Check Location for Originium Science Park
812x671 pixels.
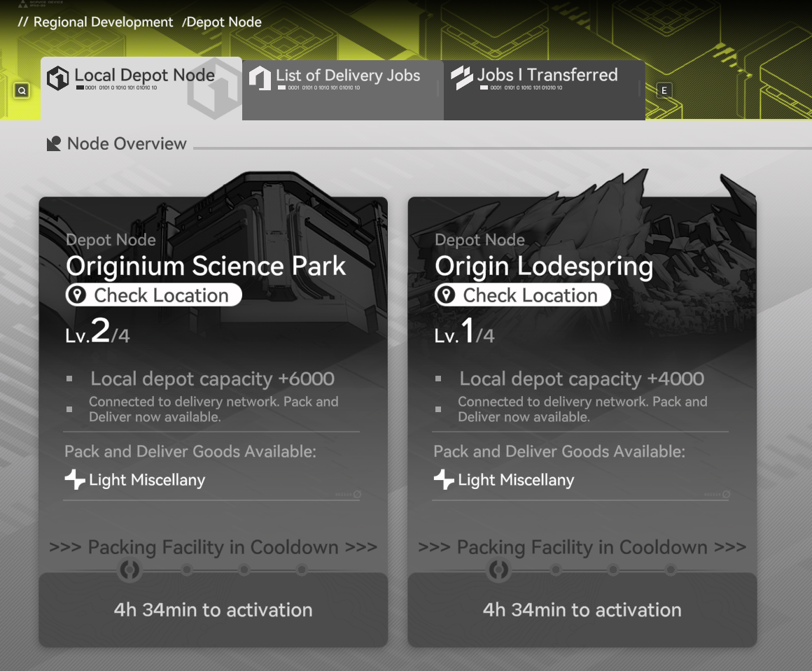[154, 295]
